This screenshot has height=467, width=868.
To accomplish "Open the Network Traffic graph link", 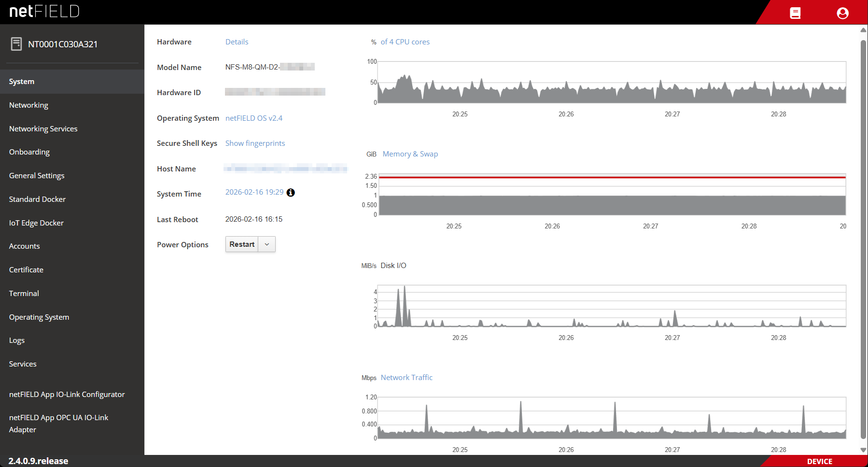I will click(406, 378).
